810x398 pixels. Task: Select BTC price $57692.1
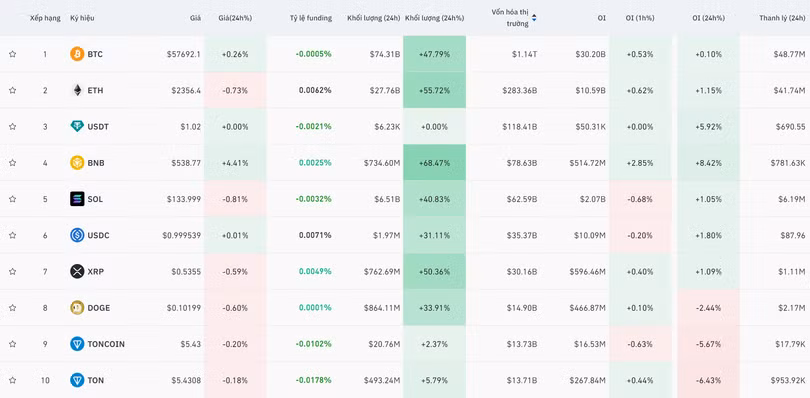(x=183, y=54)
